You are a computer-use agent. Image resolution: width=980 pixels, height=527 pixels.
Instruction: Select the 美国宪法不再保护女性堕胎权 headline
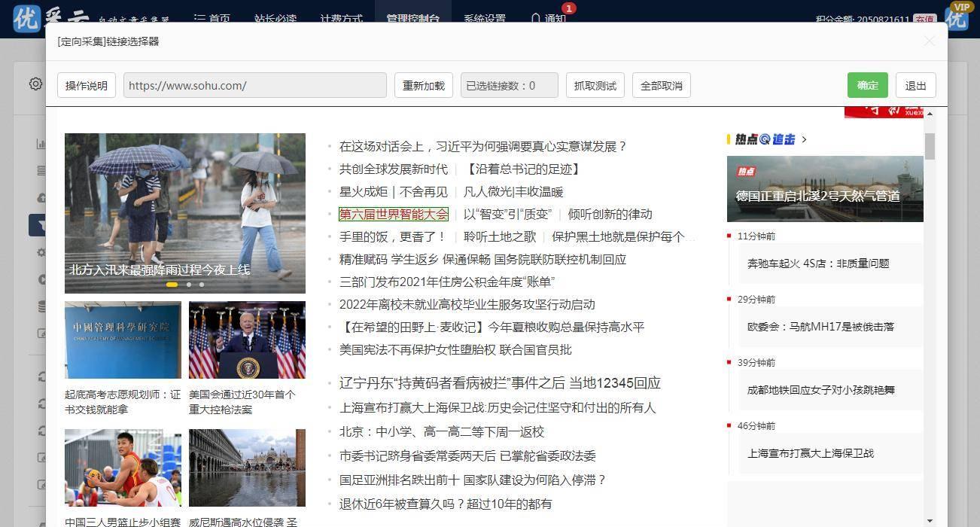pyautogui.click(x=455, y=349)
